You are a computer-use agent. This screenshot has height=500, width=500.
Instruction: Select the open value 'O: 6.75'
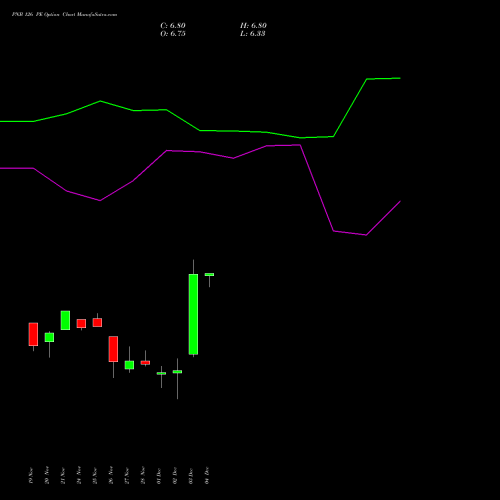click(x=173, y=34)
